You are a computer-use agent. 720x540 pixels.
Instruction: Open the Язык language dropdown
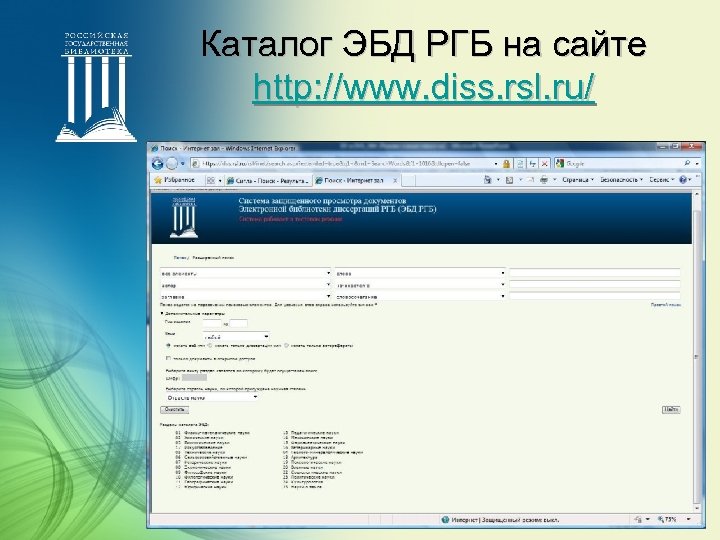236,337
